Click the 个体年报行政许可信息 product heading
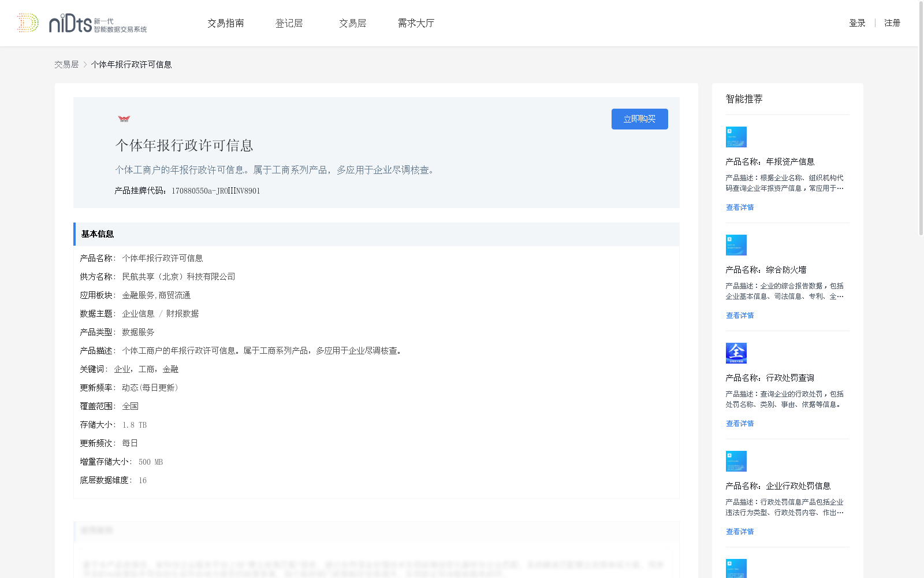The image size is (924, 578). (x=184, y=146)
